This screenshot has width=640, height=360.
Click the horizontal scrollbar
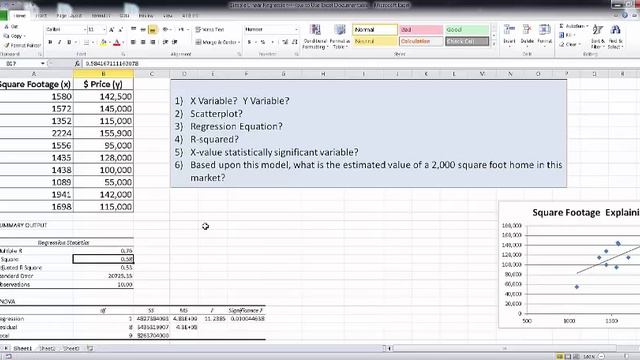click(x=504, y=348)
